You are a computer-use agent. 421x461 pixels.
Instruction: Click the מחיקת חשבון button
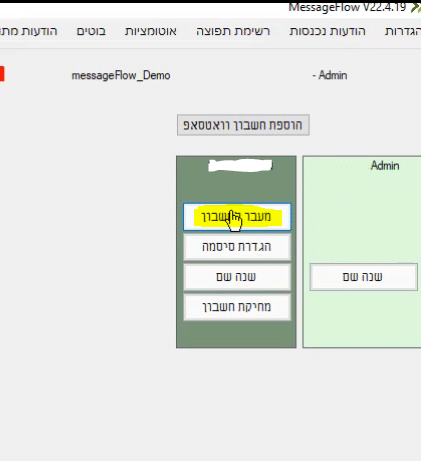pyautogui.click(x=237, y=307)
